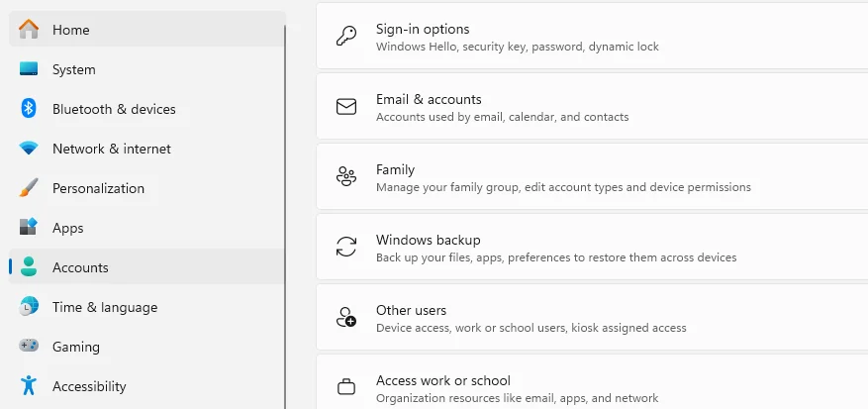Click the System monitor icon
868x409 pixels.
click(29, 69)
